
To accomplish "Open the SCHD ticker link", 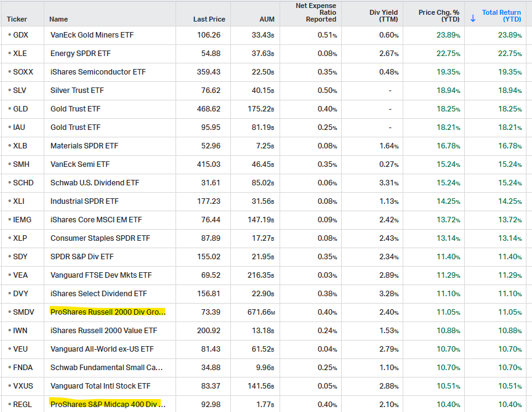I will (23, 182).
